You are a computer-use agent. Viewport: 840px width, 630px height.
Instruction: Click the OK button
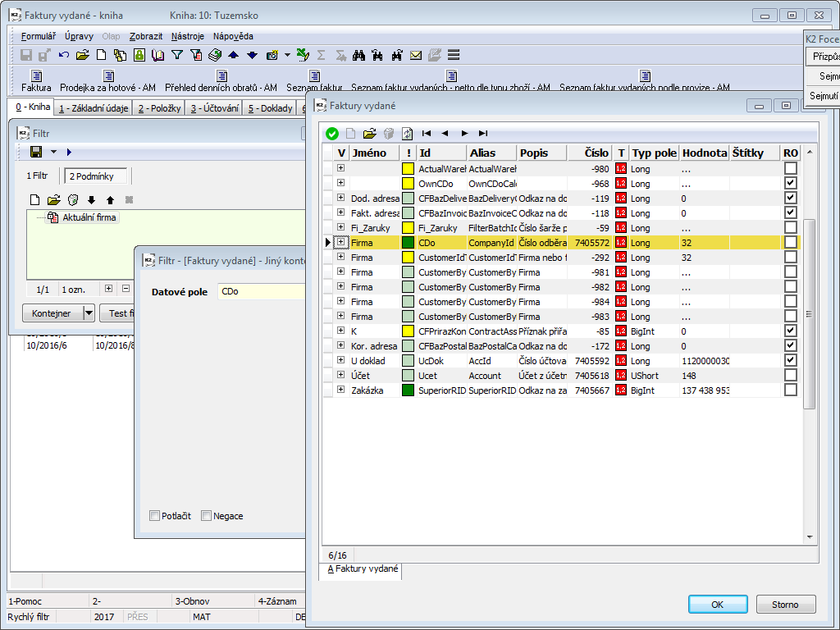click(x=717, y=605)
